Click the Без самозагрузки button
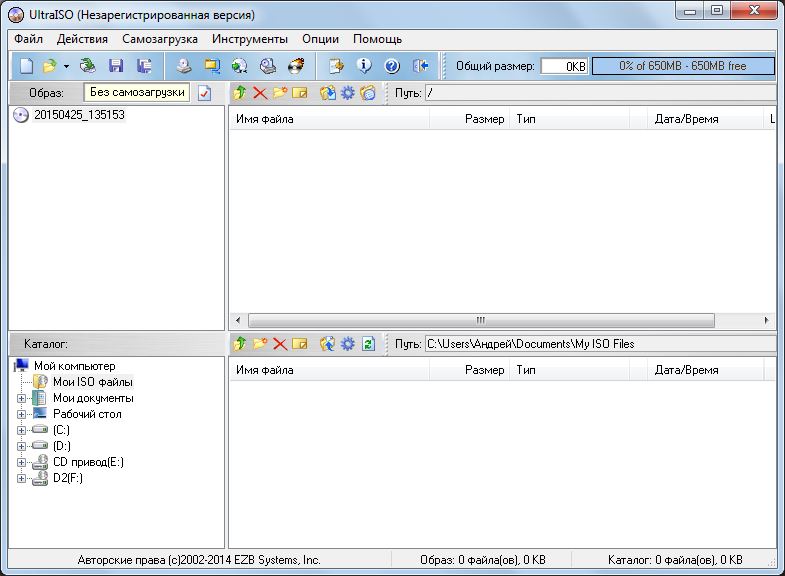Viewport: 785px width, 576px height. 136,93
